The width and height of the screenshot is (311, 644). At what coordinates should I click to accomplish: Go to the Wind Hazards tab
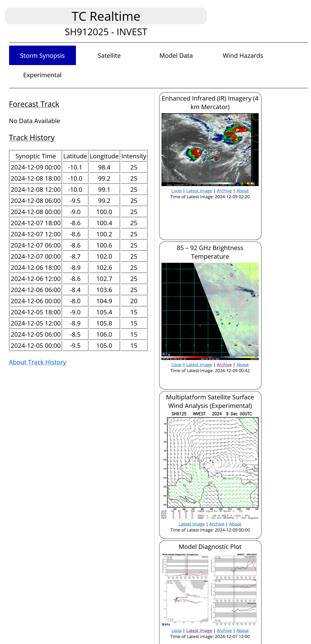click(243, 55)
